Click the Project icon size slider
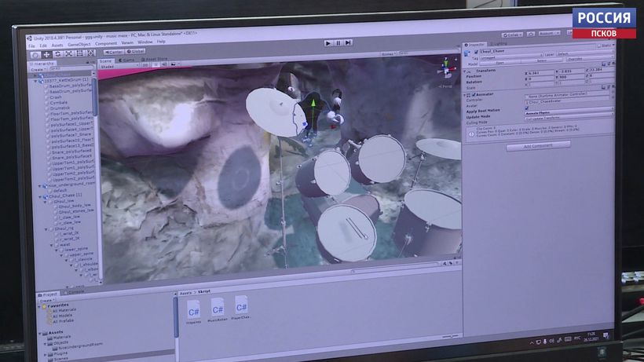Screen dimensions: 644x362 [x=451, y=337]
